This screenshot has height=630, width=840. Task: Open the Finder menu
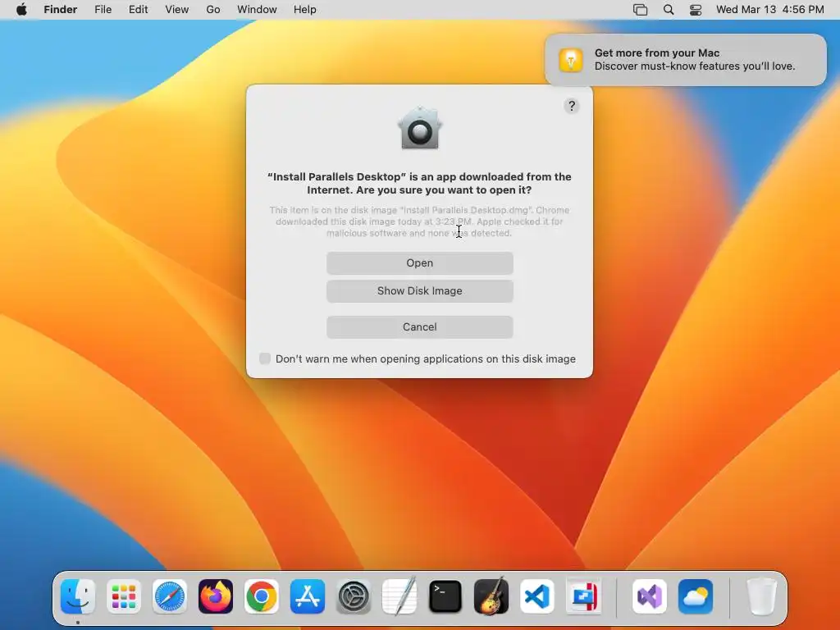[x=61, y=10]
